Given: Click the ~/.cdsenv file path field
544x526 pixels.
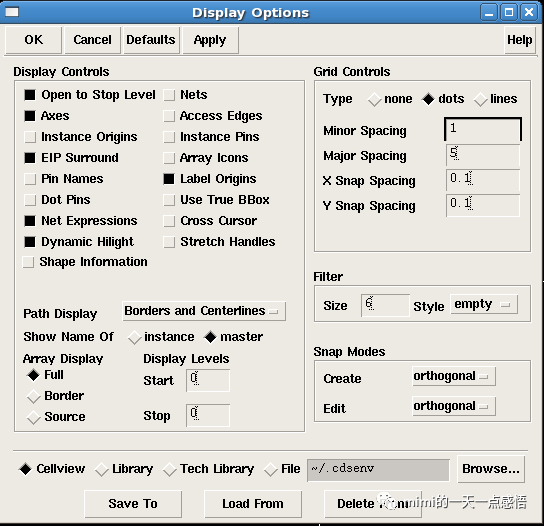Looking at the screenshot, I should coord(378,470).
